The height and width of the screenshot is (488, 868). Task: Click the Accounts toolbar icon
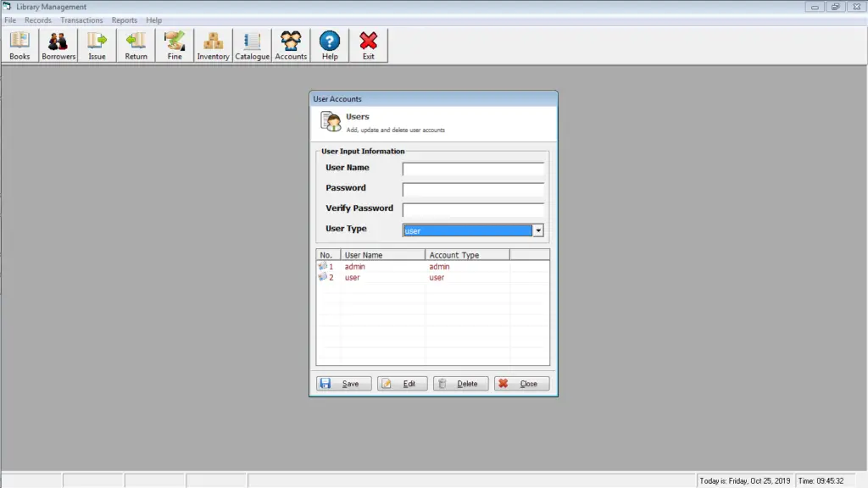point(290,44)
